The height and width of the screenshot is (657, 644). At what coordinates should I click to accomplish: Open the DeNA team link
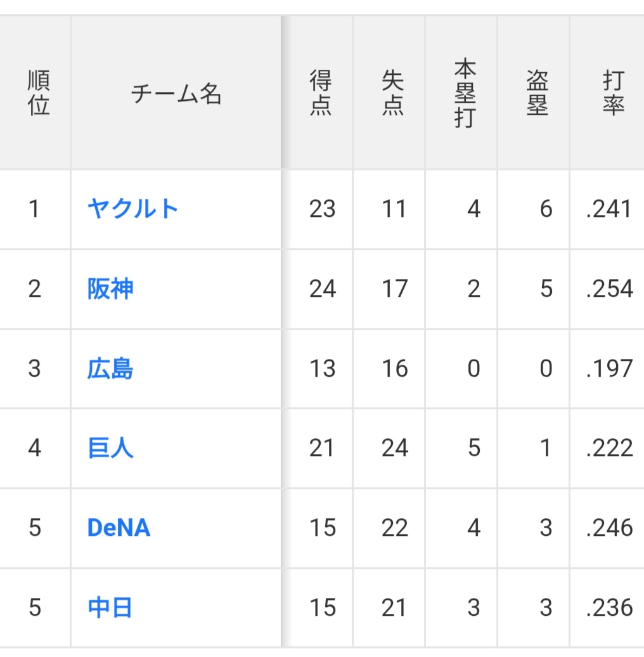coord(119,528)
